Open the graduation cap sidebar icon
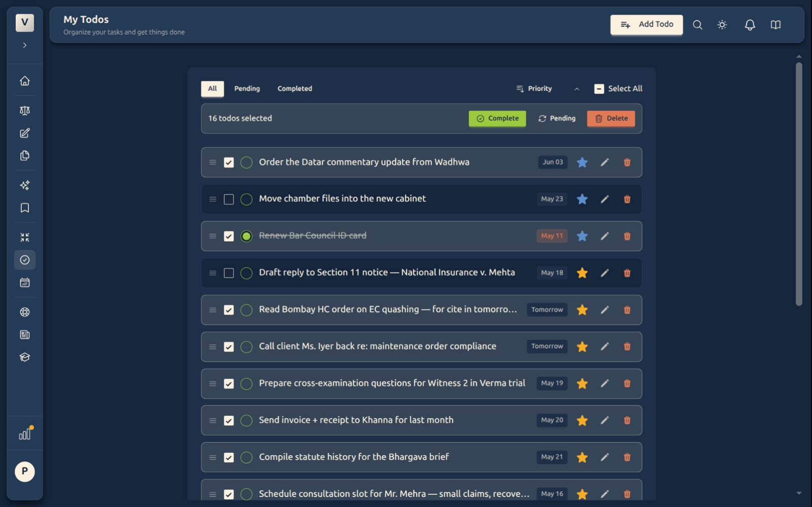The width and height of the screenshot is (812, 507). (x=24, y=357)
